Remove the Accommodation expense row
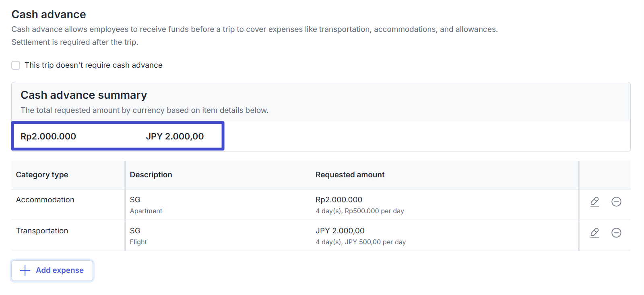644x295 pixels. [616, 202]
